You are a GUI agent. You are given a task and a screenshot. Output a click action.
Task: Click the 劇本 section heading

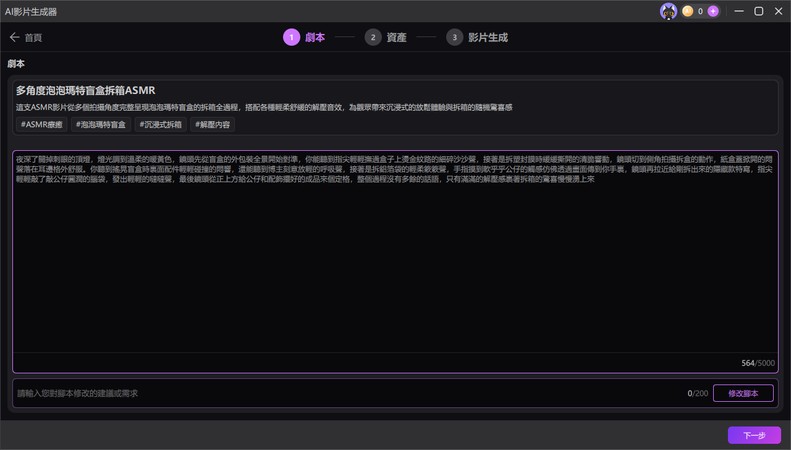click(x=16, y=64)
